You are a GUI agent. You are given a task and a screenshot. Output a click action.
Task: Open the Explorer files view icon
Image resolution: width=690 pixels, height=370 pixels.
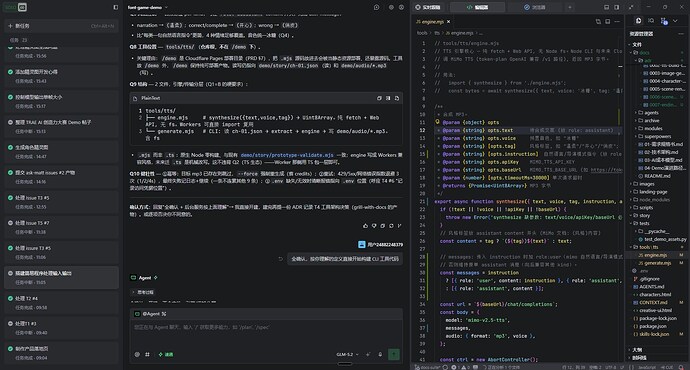coord(639,21)
